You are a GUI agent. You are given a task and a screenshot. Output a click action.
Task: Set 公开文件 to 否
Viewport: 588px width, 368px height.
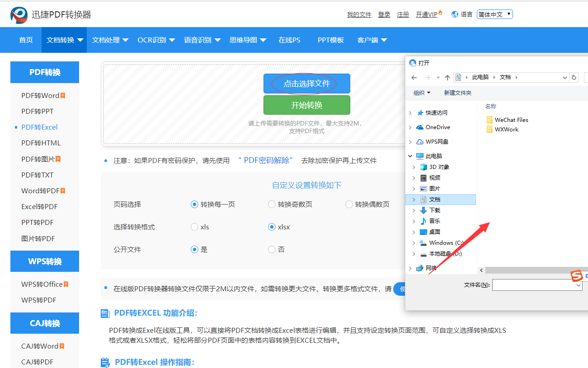[272, 249]
